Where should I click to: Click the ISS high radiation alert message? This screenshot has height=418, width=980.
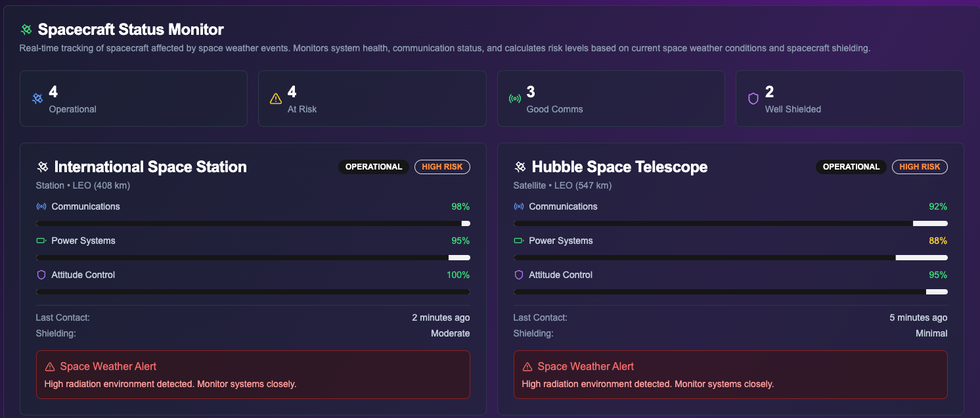[170, 384]
